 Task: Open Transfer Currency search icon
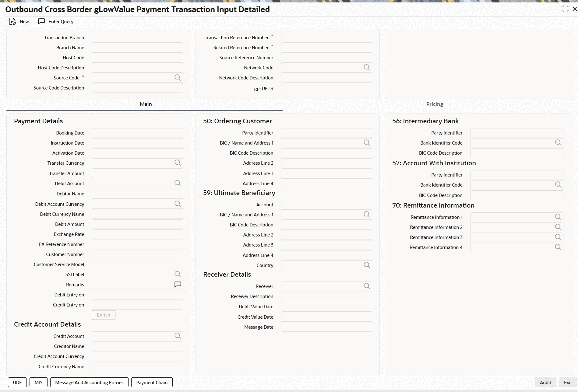[x=178, y=163]
